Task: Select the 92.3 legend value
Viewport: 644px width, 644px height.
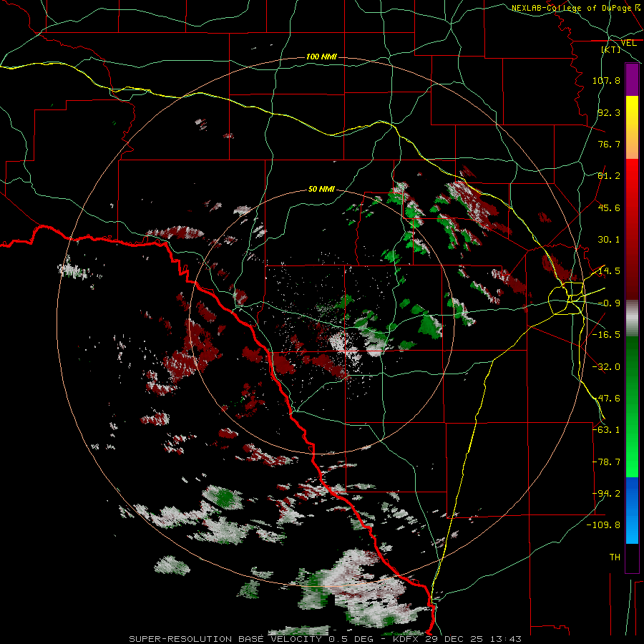Action: click(x=609, y=112)
